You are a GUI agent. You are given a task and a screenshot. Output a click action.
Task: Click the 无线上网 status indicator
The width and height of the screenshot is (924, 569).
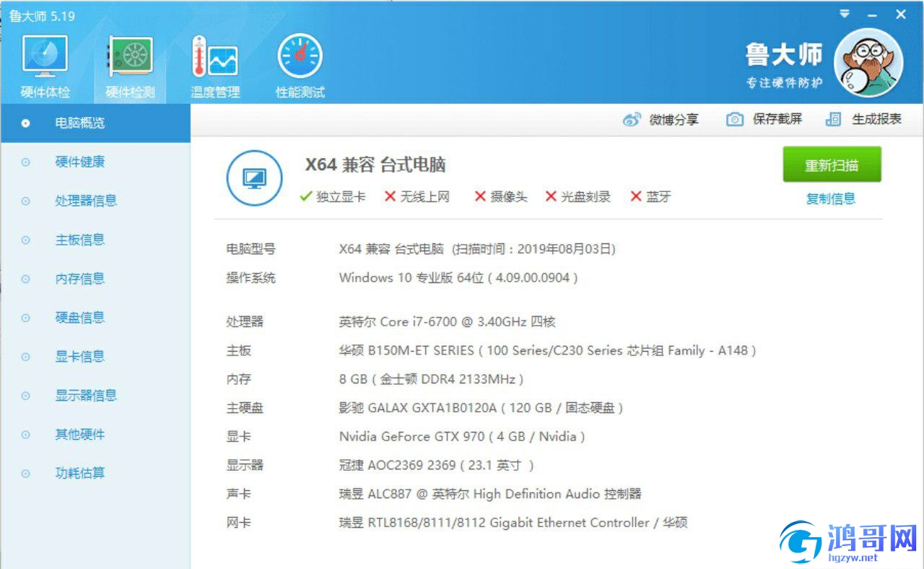click(x=417, y=196)
